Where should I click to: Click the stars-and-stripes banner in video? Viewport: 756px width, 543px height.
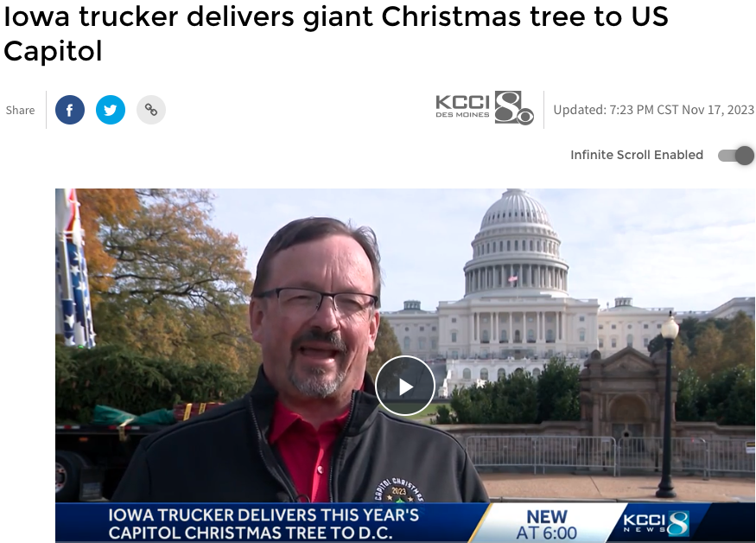point(74,271)
